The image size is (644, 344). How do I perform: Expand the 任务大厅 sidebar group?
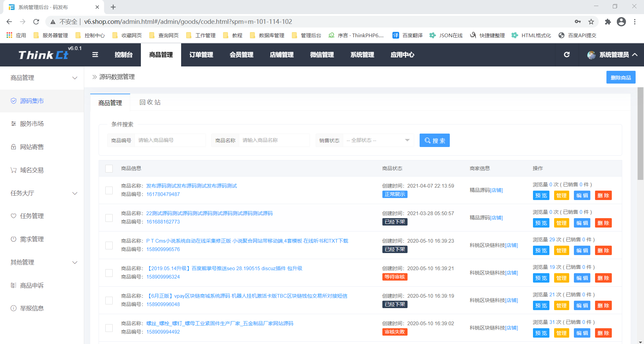[75, 193]
